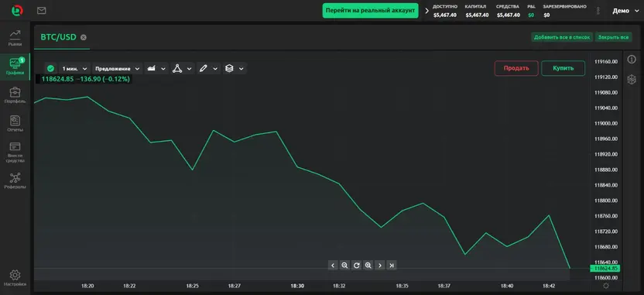
Task: Click the red Продать sell button
Action: pyautogui.click(x=516, y=68)
